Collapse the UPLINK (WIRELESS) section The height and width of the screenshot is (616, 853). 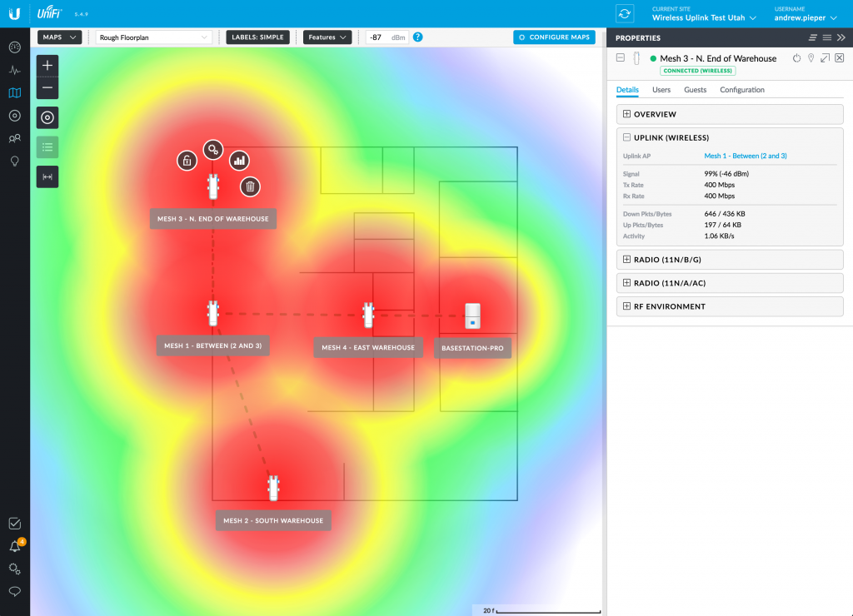pyautogui.click(x=626, y=137)
